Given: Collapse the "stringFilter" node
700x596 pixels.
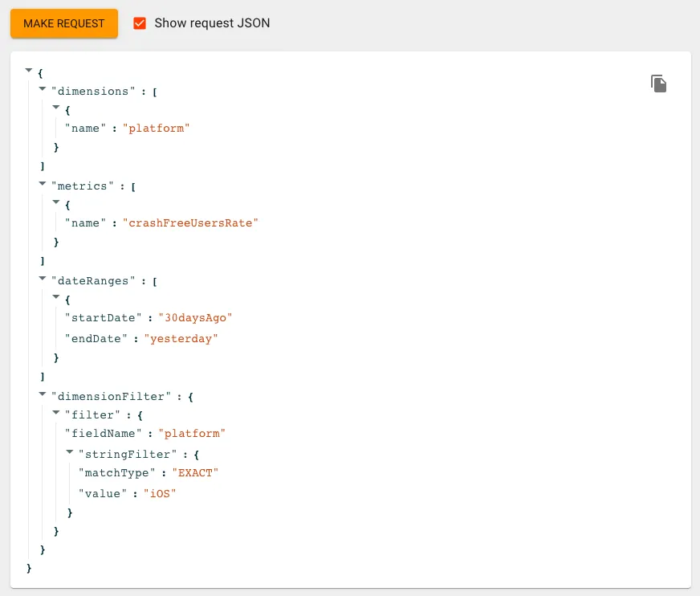Looking at the screenshot, I should pos(71,452).
